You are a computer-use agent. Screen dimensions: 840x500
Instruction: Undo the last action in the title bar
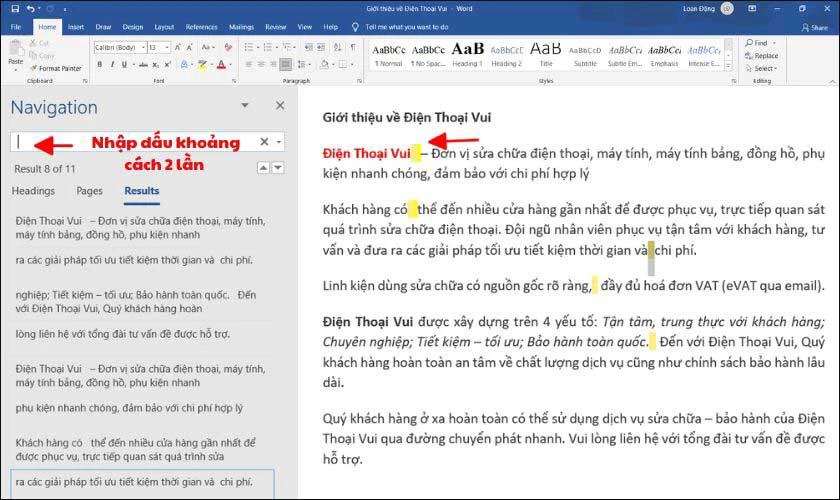point(31,9)
